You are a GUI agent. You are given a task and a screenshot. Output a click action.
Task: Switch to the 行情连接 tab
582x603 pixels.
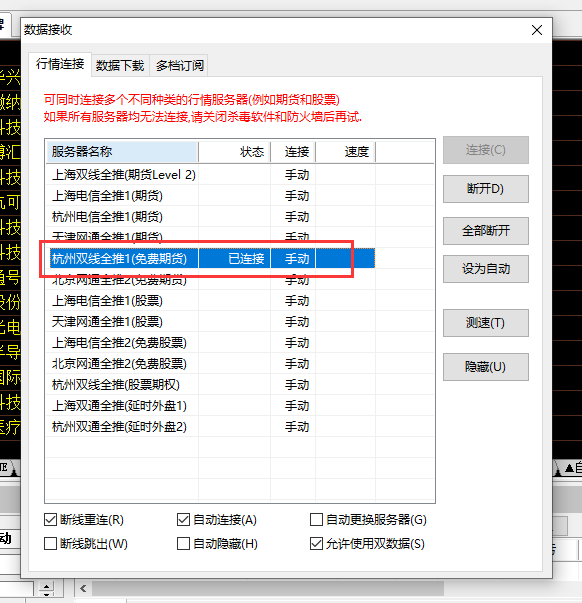[x=60, y=64]
